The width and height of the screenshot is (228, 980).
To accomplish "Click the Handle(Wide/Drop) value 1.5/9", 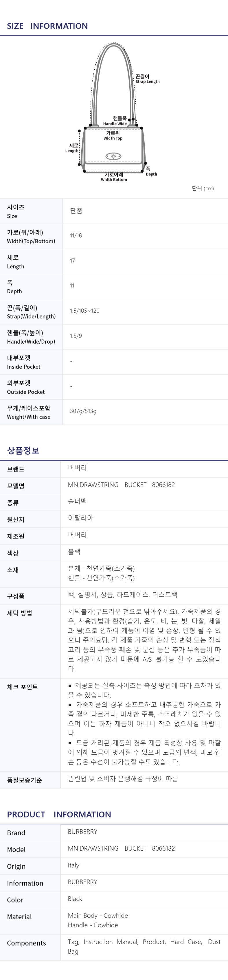I will (76, 336).
